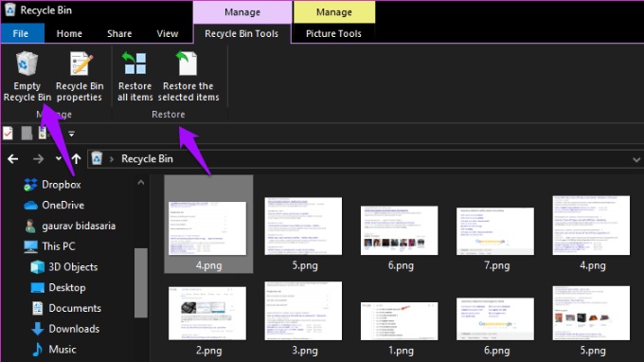644x362 pixels.
Task: Select the 7.png thumbnail
Action: pyautogui.click(x=495, y=238)
